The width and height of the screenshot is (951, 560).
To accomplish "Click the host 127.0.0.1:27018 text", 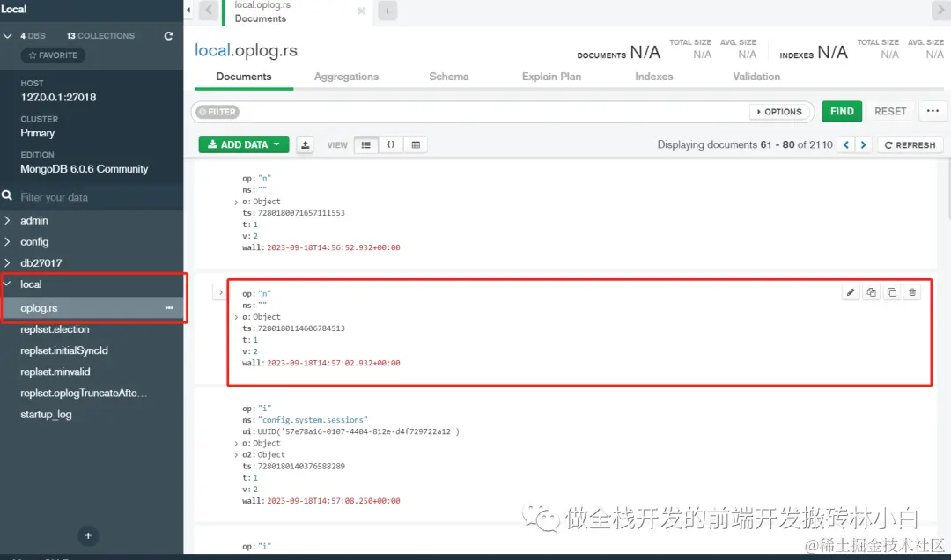I will 58,97.
